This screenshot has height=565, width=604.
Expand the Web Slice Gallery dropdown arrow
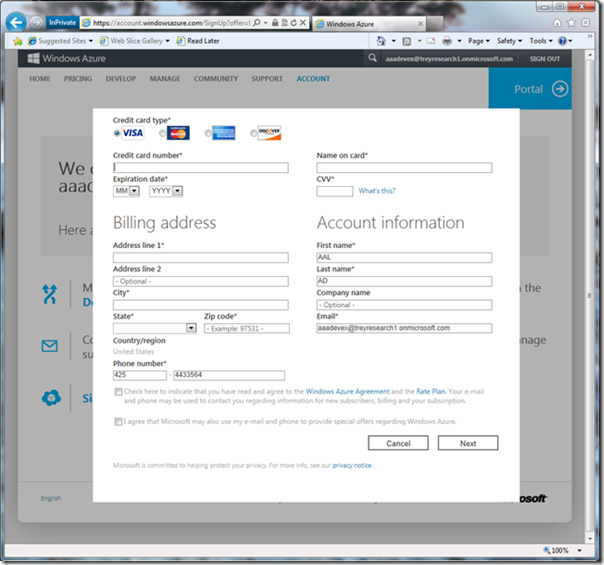[168, 41]
